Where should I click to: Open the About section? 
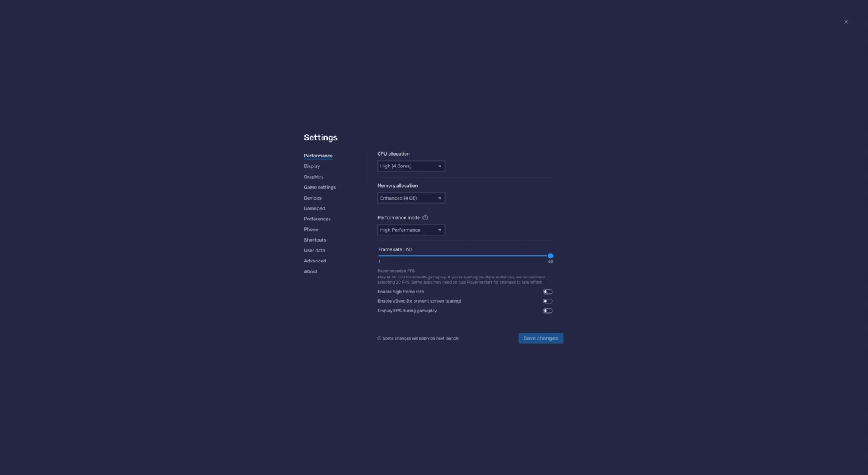(x=311, y=272)
